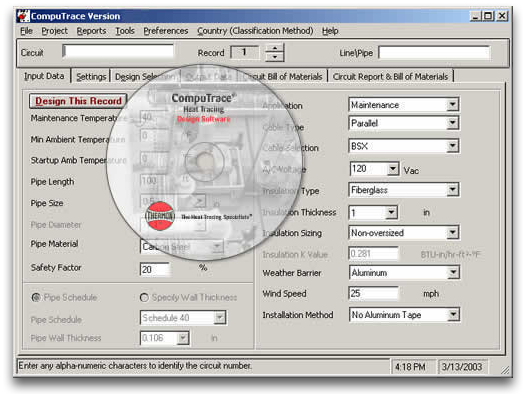
Task: Click the 3/13/2003 status bar date
Action: pyautogui.click(x=462, y=367)
